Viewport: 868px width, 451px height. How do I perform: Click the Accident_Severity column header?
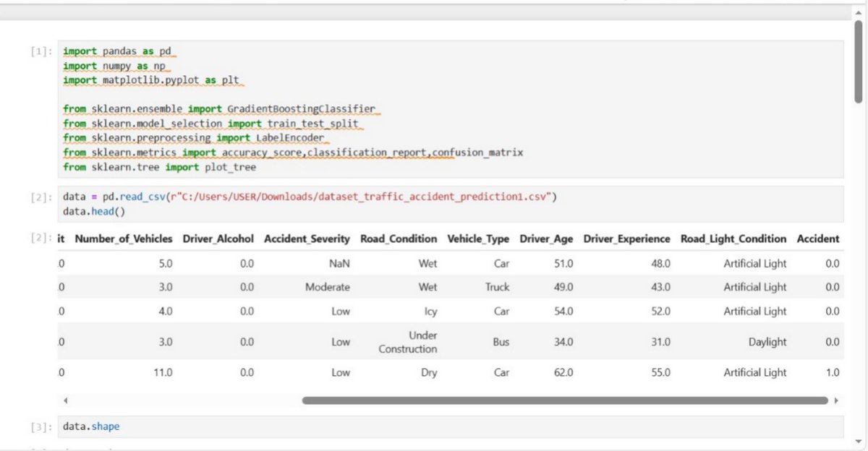tap(307, 239)
